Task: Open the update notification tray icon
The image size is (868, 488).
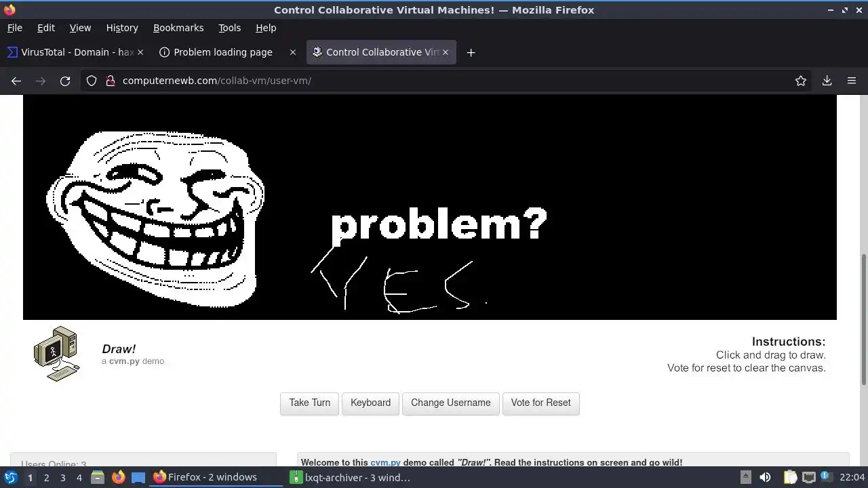Action: pos(826,477)
